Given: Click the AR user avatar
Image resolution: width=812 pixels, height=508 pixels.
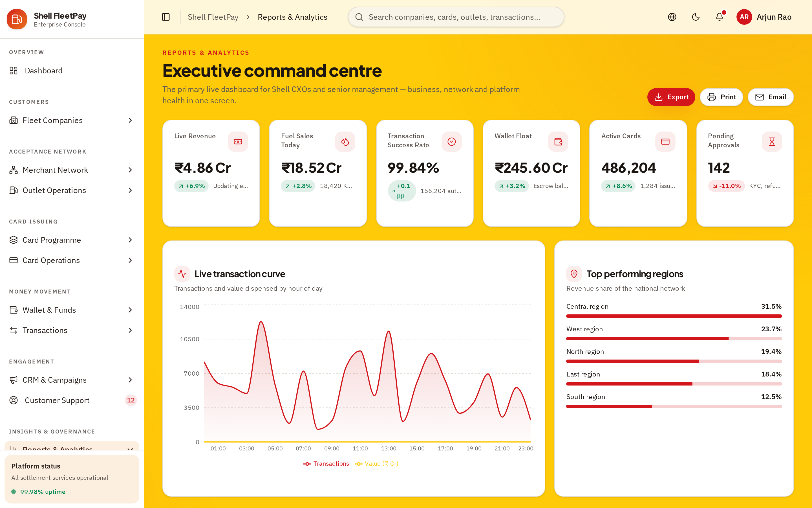Looking at the screenshot, I should coord(744,17).
